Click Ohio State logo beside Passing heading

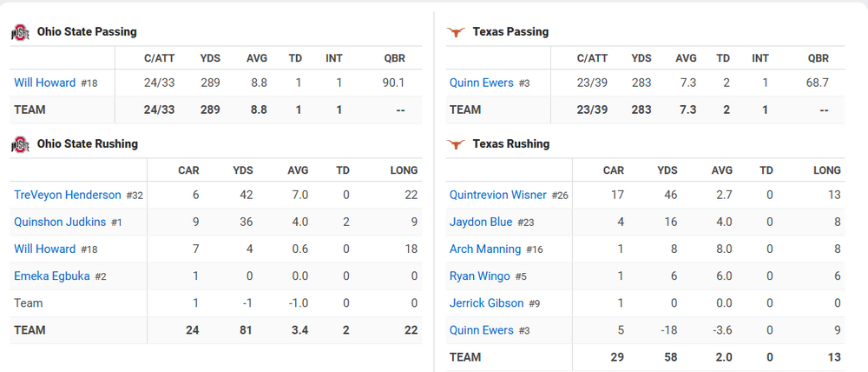(x=20, y=32)
